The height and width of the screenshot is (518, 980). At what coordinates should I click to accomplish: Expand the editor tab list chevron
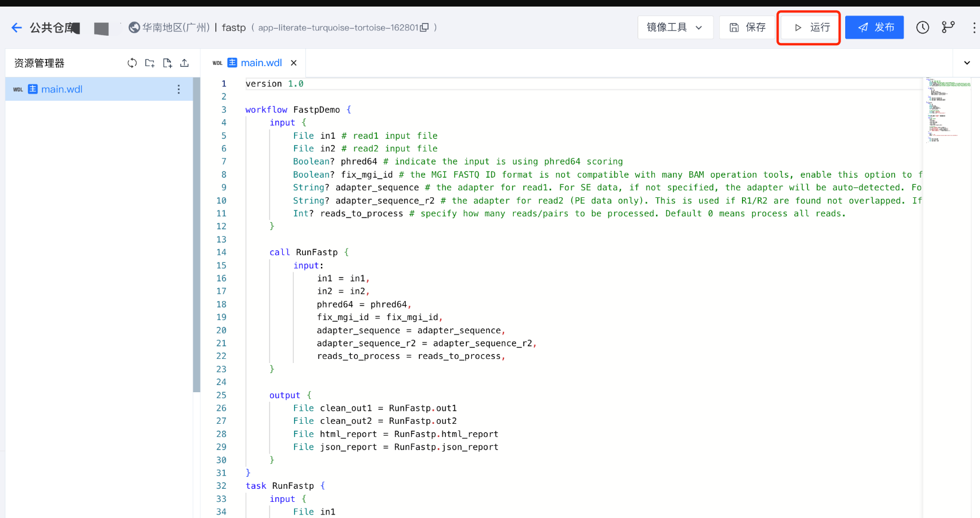[967, 63]
